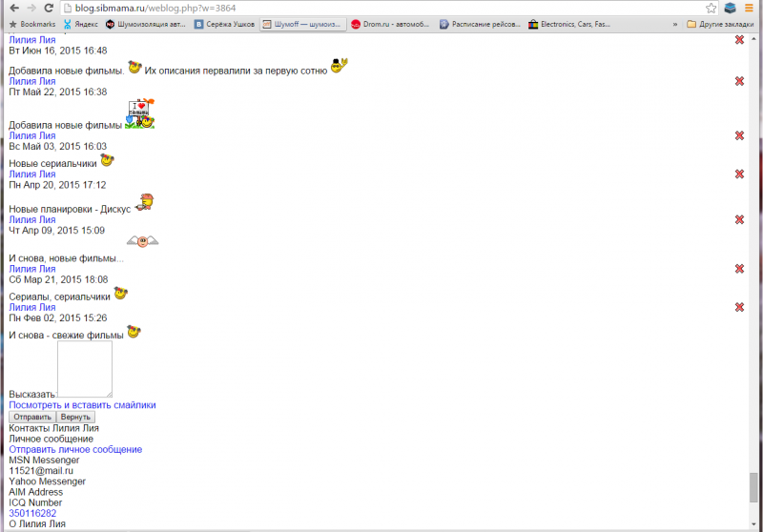Click the blue layered extension icon
Screen dimensions: 763x532
(x=730, y=8)
